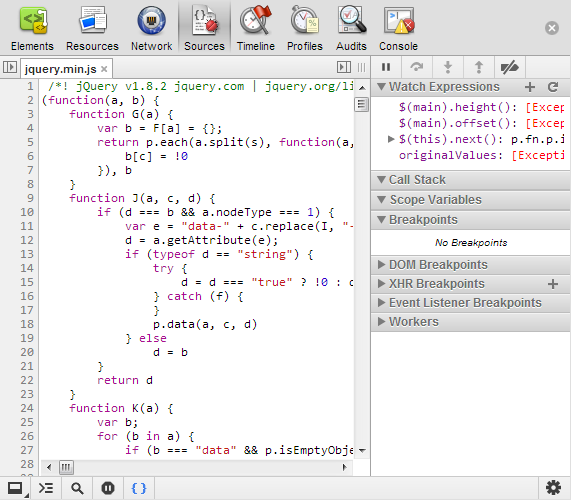Screen dimensions: 571x500
Task: Toggle pause on exceptions button
Action: [108, 488]
